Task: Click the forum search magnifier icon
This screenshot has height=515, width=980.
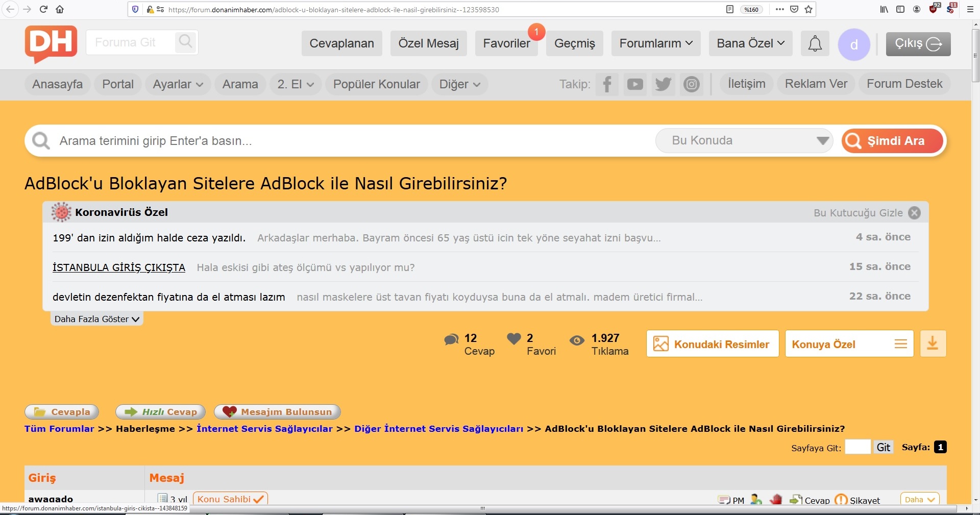Action: tap(186, 42)
